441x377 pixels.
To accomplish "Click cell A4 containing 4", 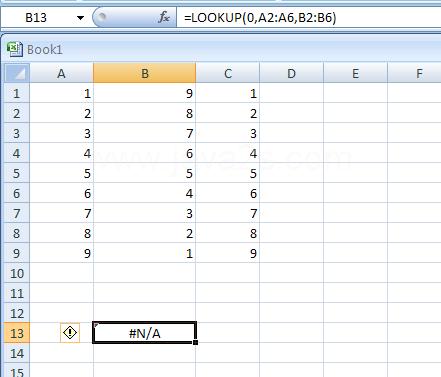I will pyautogui.click(x=62, y=153).
